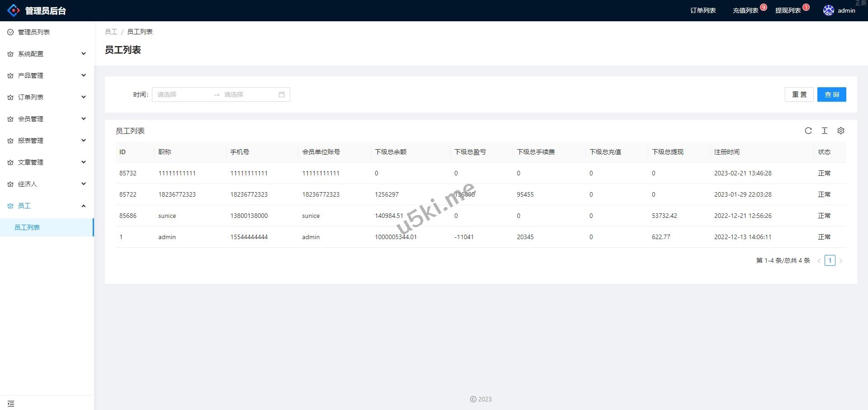The height and width of the screenshot is (410, 868).
Task: Select 员工列表 submenu item
Action: (27, 227)
